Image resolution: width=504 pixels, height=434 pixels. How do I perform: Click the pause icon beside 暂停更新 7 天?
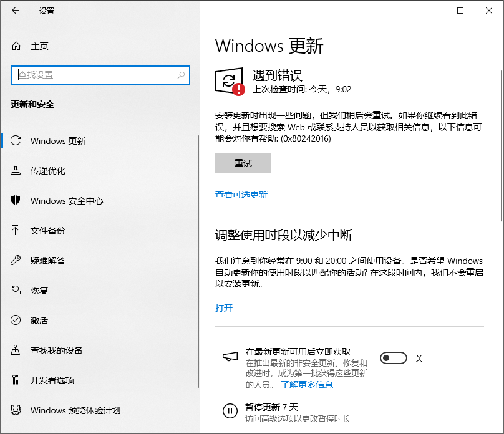(x=231, y=411)
